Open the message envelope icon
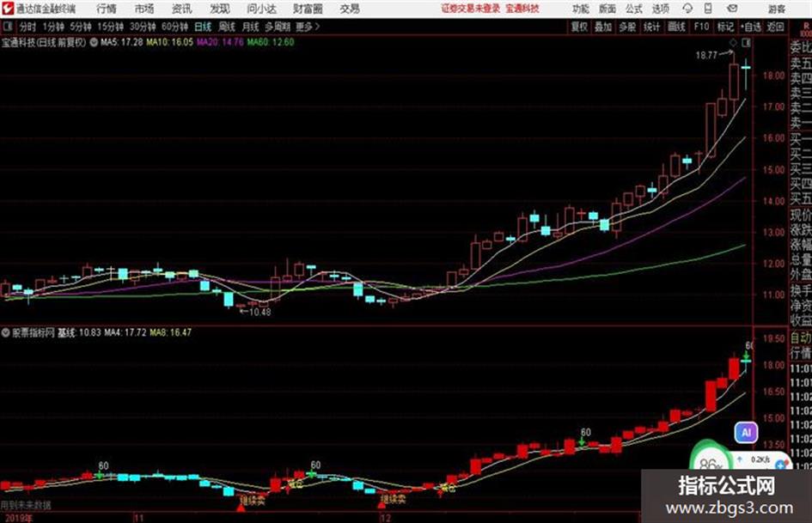 click(732, 9)
